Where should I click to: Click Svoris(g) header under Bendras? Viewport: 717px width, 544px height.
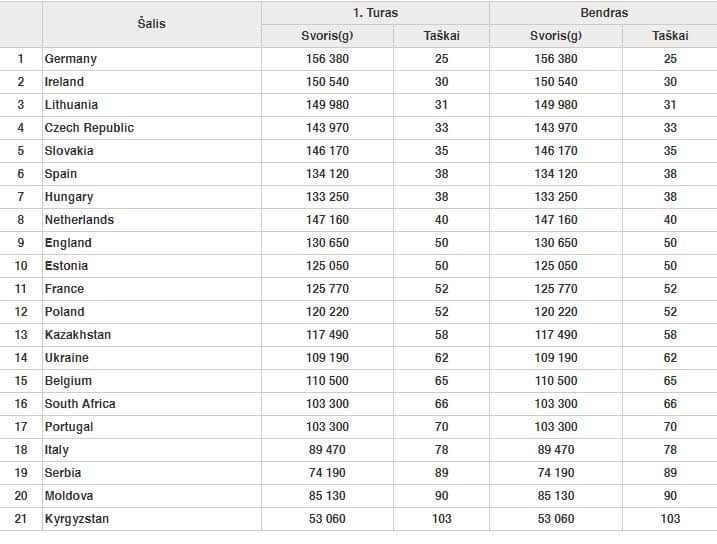[556, 36]
